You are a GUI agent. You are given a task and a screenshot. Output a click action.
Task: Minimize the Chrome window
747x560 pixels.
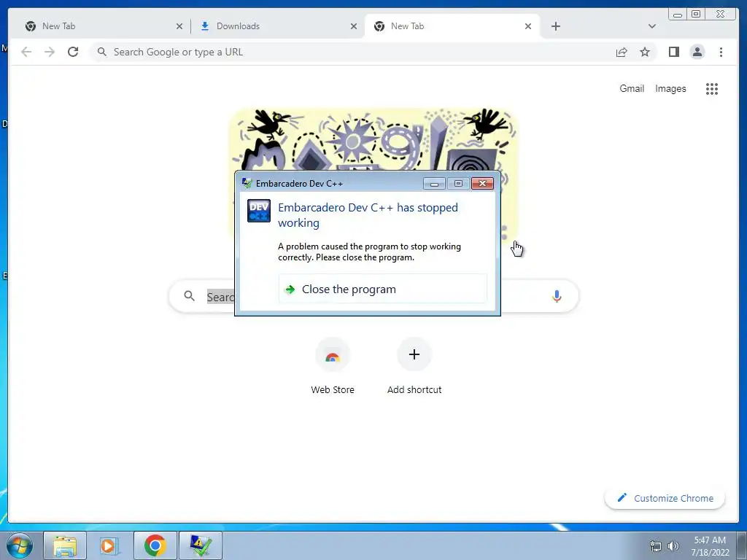(678, 15)
